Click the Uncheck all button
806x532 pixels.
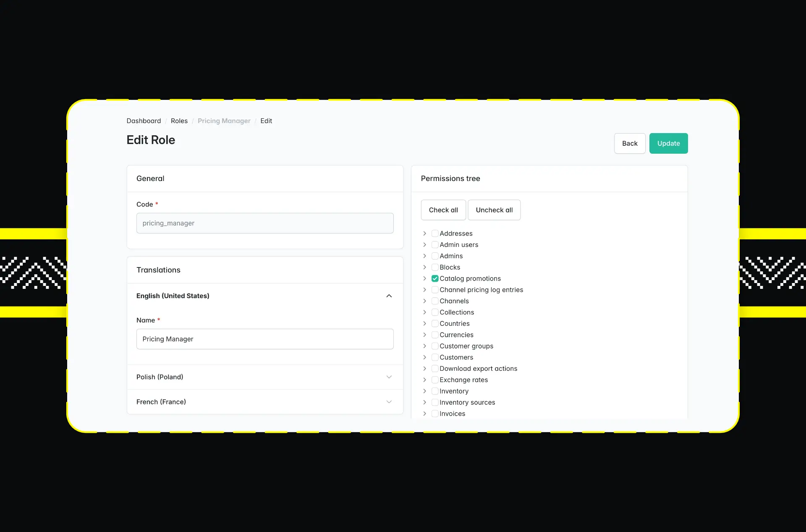pos(494,210)
